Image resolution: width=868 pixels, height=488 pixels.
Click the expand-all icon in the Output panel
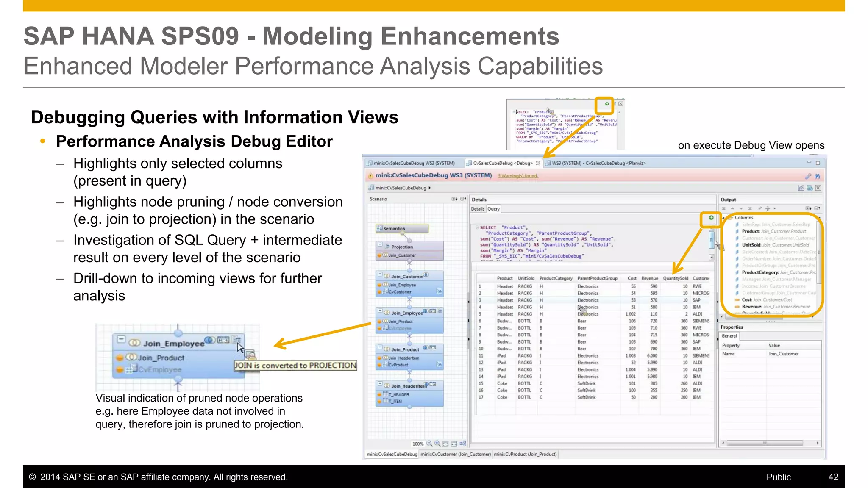[x=808, y=208]
